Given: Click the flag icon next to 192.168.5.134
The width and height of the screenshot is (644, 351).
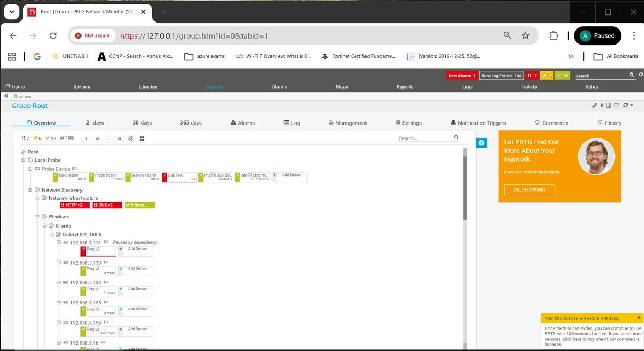Looking at the screenshot, I should pos(106,282).
